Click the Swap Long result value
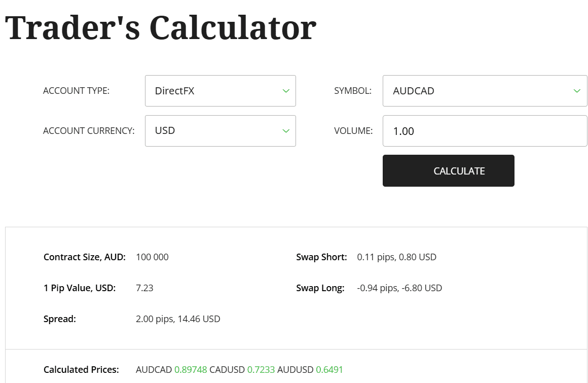 (399, 288)
